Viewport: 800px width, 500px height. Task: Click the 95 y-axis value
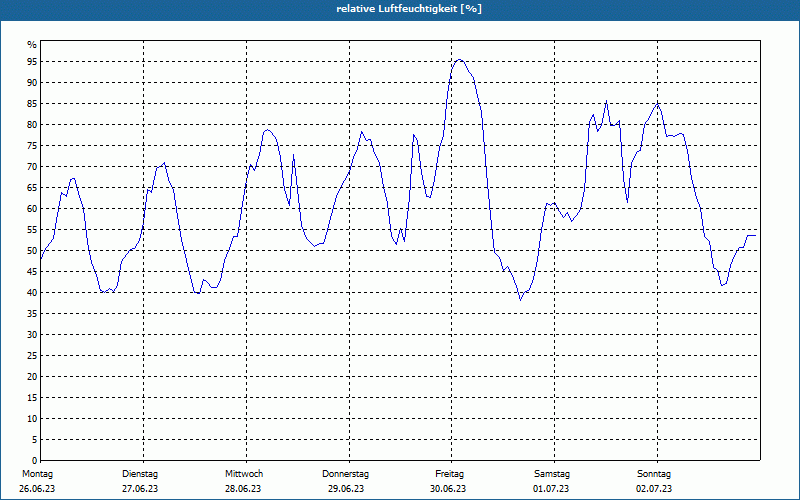32,62
